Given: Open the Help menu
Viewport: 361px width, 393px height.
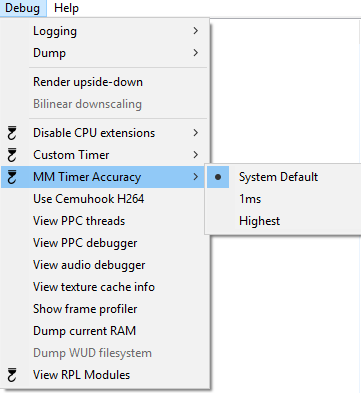Looking at the screenshot, I should point(66,8).
